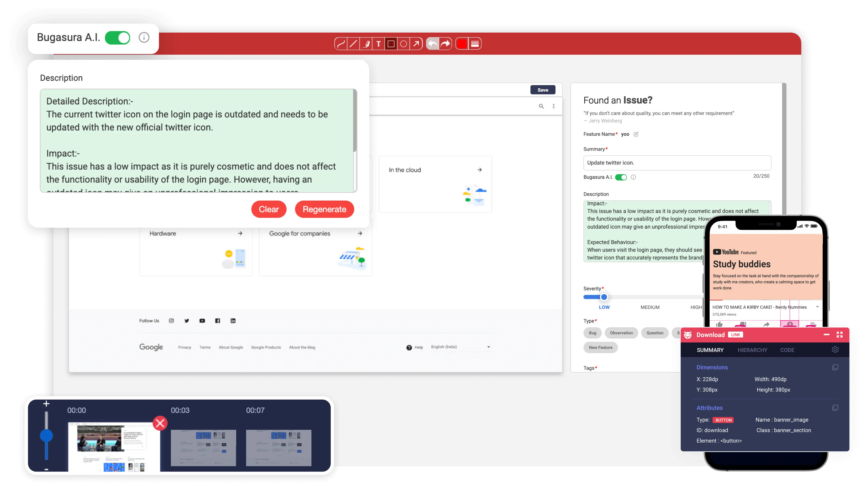Viewport: 868px width, 485px height.
Task: Select the freehand curve drawing tool
Action: pyautogui.click(x=341, y=44)
